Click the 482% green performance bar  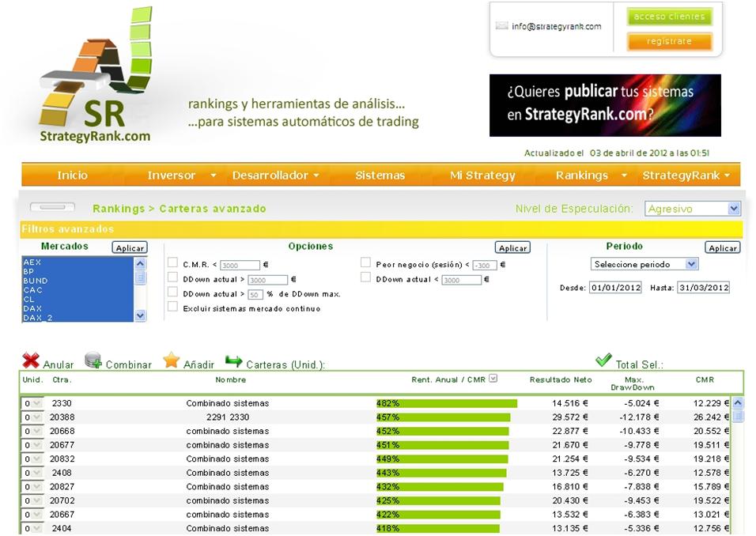[x=447, y=403]
